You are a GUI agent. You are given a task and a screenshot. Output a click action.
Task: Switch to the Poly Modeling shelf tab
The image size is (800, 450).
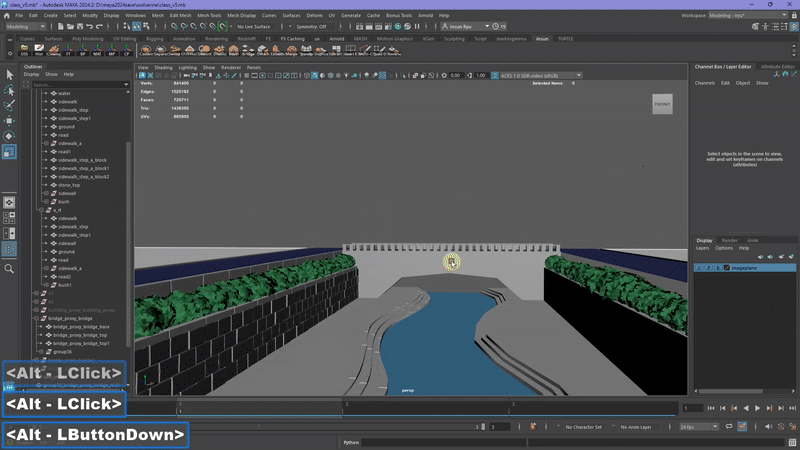tap(87, 39)
